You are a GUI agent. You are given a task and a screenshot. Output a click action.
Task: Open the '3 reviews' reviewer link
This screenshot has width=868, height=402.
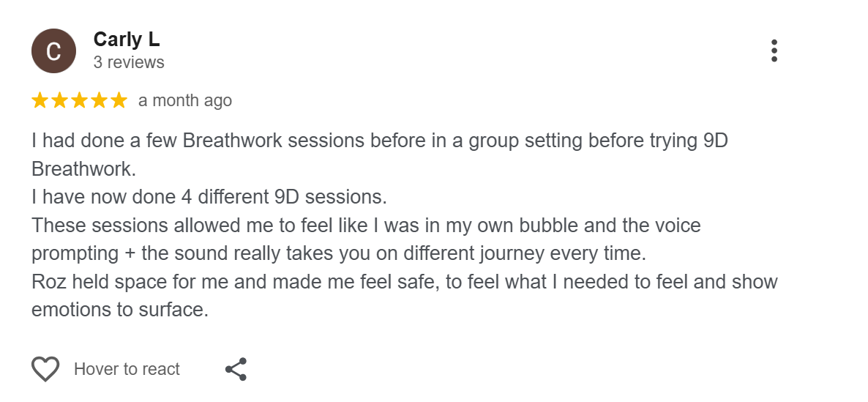[x=129, y=62]
